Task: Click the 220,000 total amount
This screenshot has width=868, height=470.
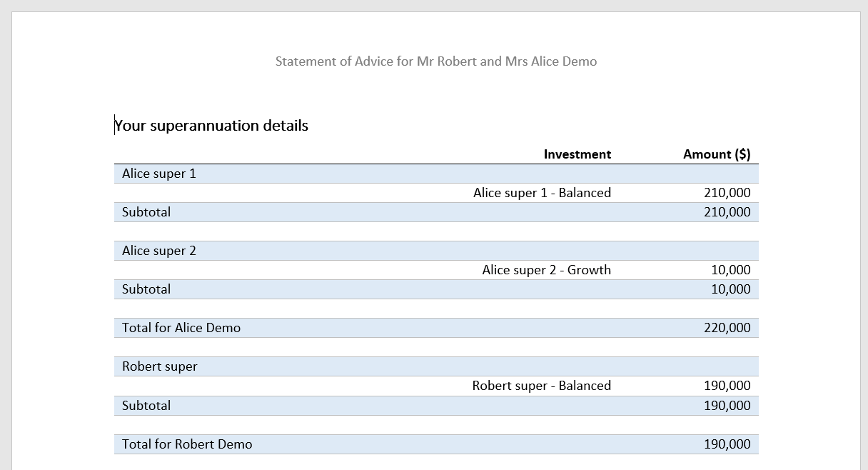Action: (727, 328)
